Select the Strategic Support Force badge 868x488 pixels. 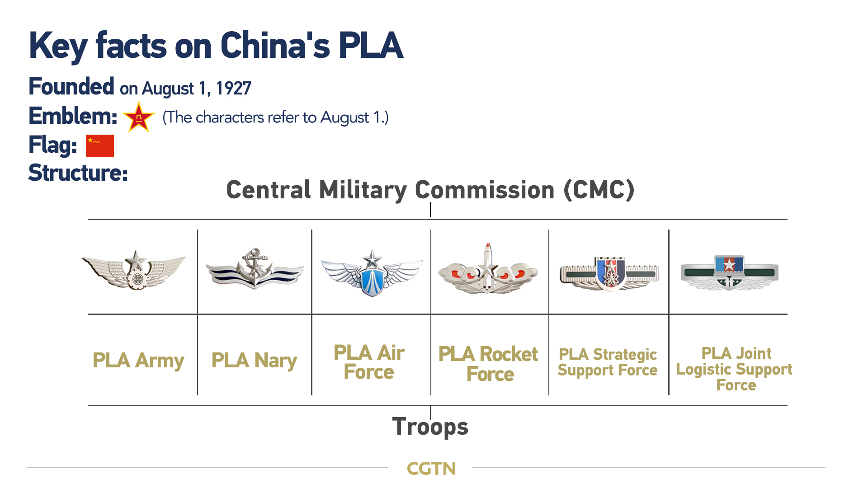click(x=609, y=273)
